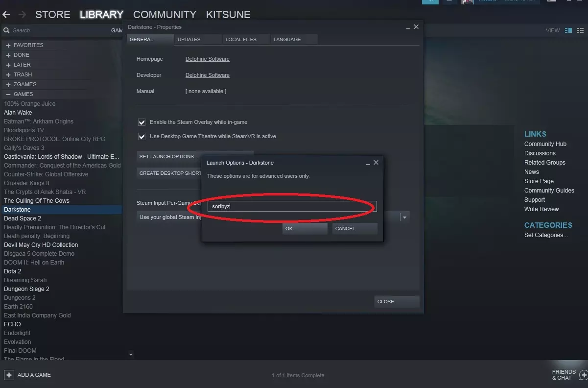
Task: Open Homepage Delphine Software link
Action: click(x=208, y=59)
